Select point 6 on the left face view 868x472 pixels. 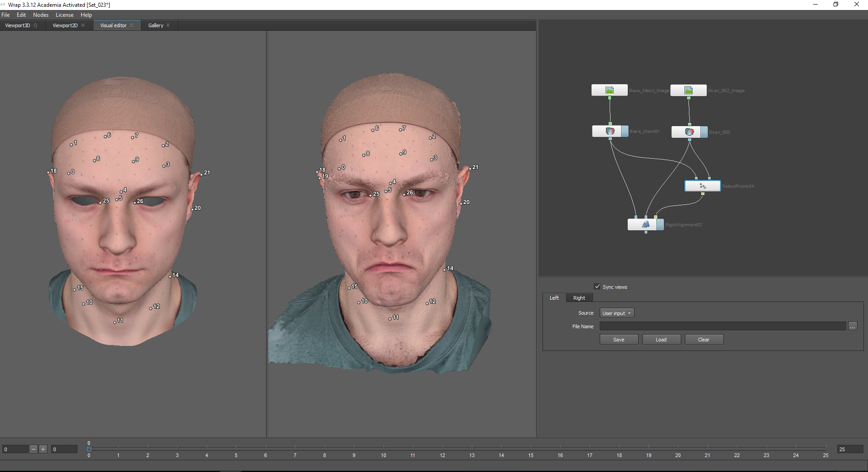click(105, 136)
